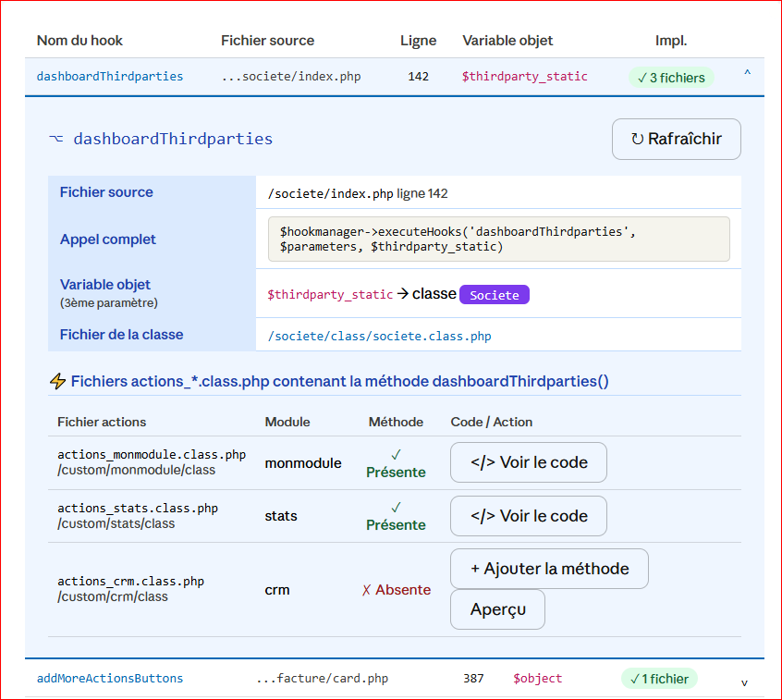782x700 pixels.
Task: Click the Societe class badge
Action: click(494, 295)
